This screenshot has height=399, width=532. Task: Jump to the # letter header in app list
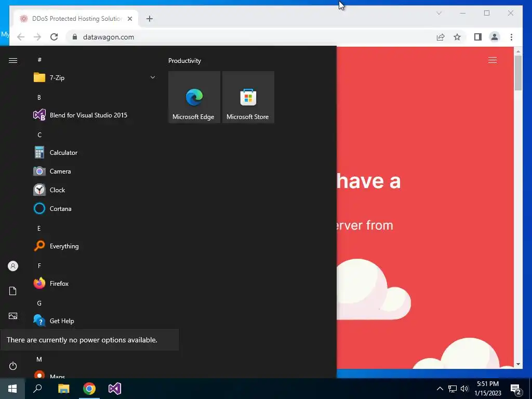[x=39, y=60]
